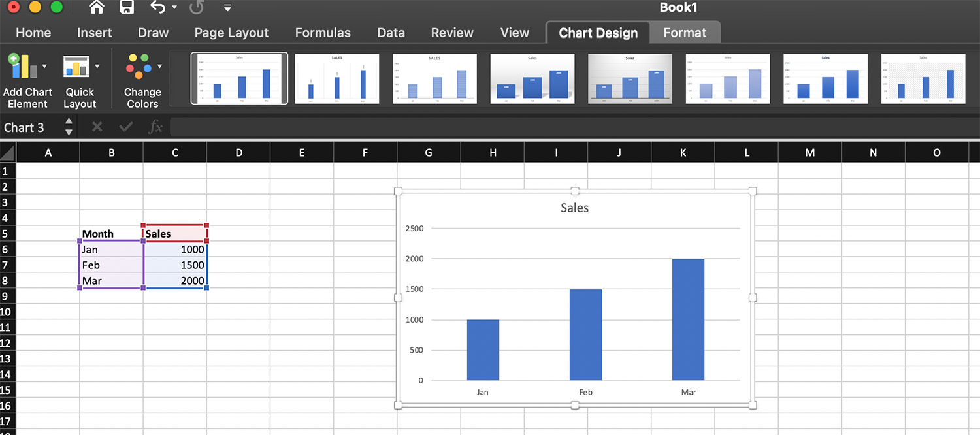
Task: Open the Formulas ribbon tab
Action: click(323, 32)
